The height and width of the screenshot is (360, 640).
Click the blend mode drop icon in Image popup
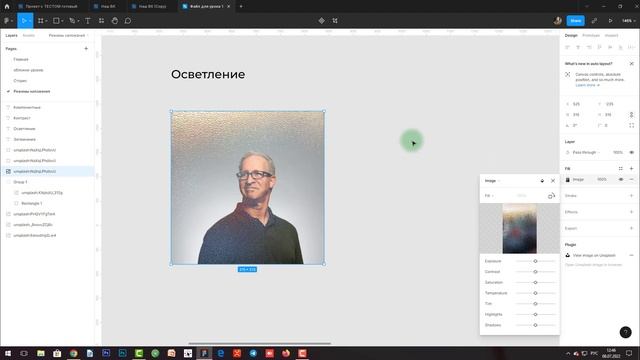pyautogui.click(x=542, y=181)
